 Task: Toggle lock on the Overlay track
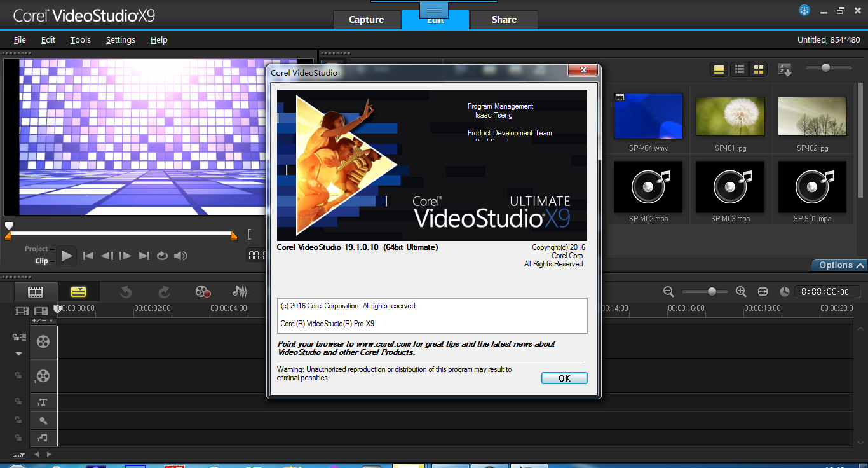[18, 375]
